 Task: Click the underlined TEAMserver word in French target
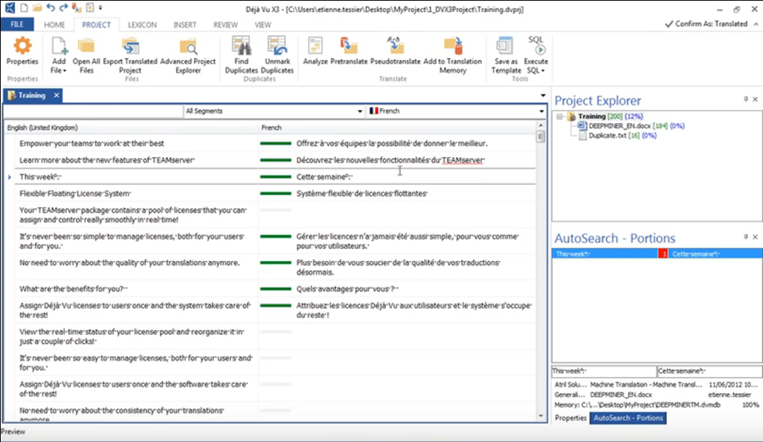point(462,160)
